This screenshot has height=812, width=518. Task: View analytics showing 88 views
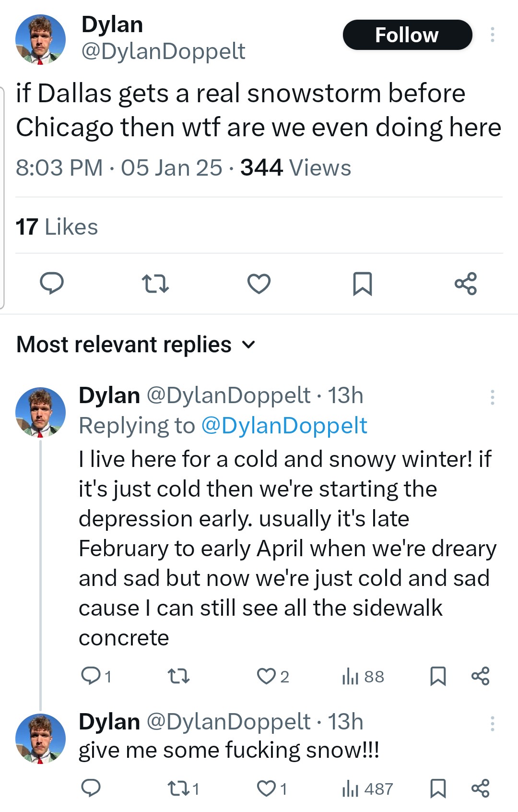(363, 676)
